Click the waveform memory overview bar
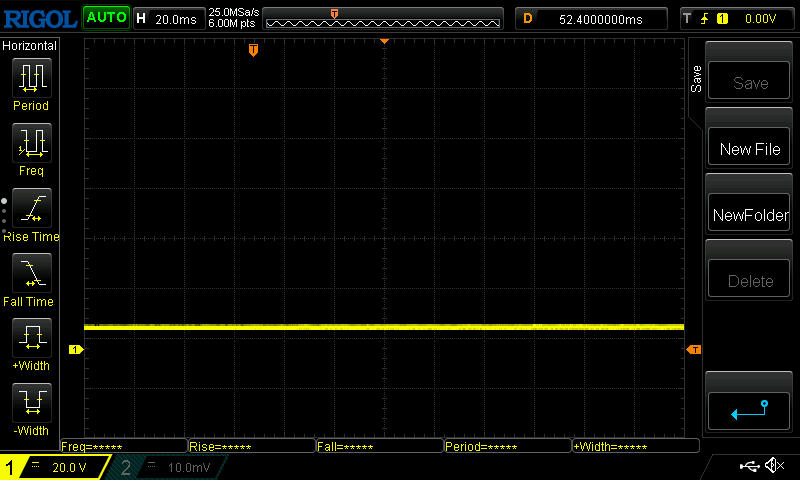Image resolution: width=800 pixels, height=480 pixels. pos(383,19)
